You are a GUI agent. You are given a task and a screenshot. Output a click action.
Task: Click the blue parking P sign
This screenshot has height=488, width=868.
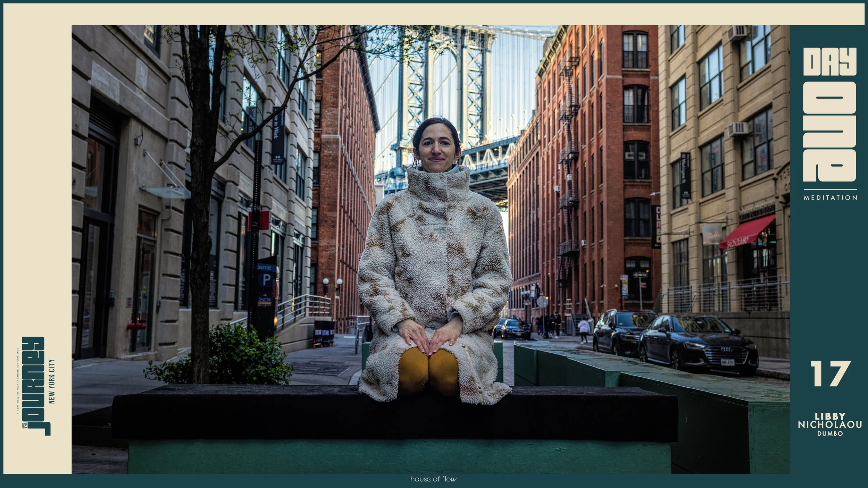(x=266, y=280)
